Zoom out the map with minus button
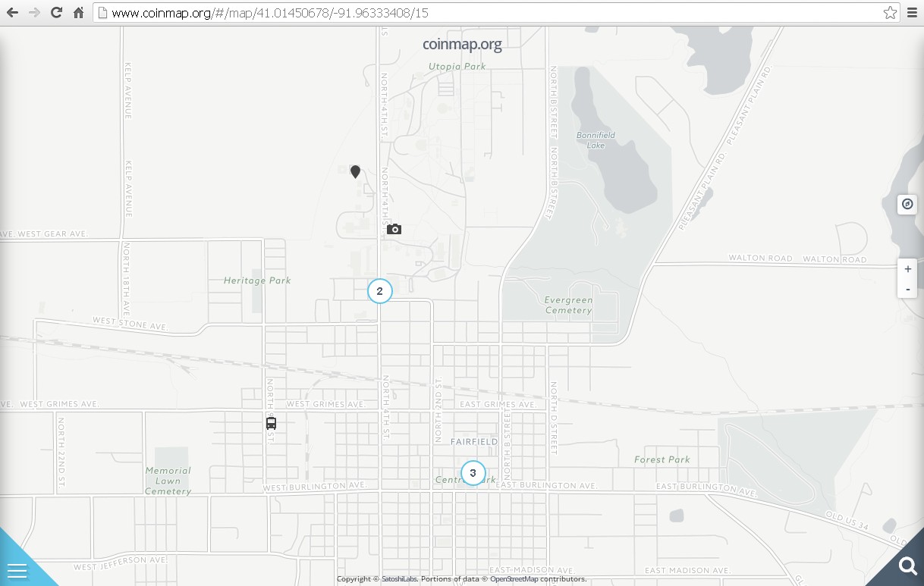Screen dimensions: 924x586 pos(907,290)
